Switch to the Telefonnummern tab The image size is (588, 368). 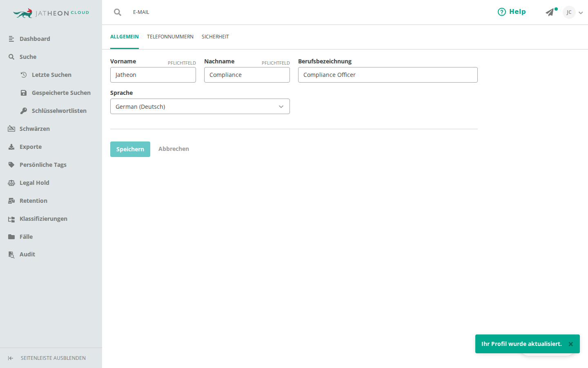[170, 37]
